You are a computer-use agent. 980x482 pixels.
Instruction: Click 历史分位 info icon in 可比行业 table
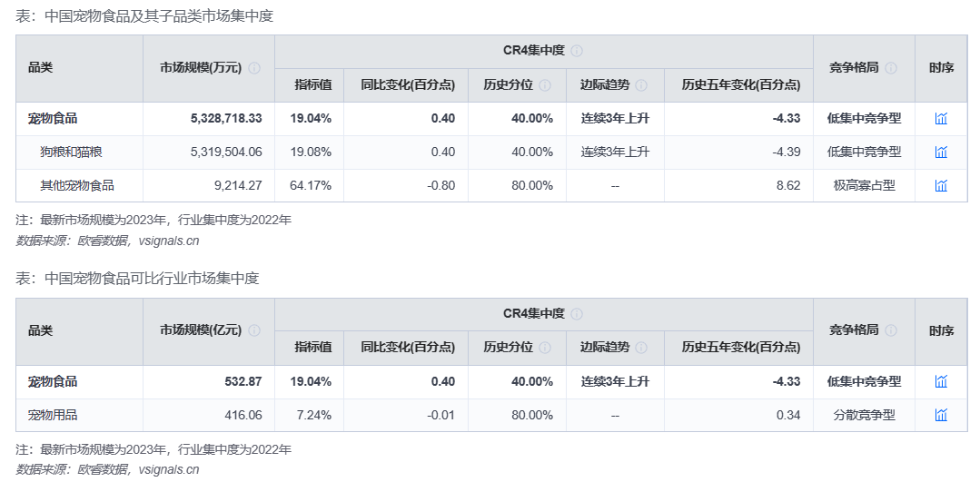(x=545, y=349)
